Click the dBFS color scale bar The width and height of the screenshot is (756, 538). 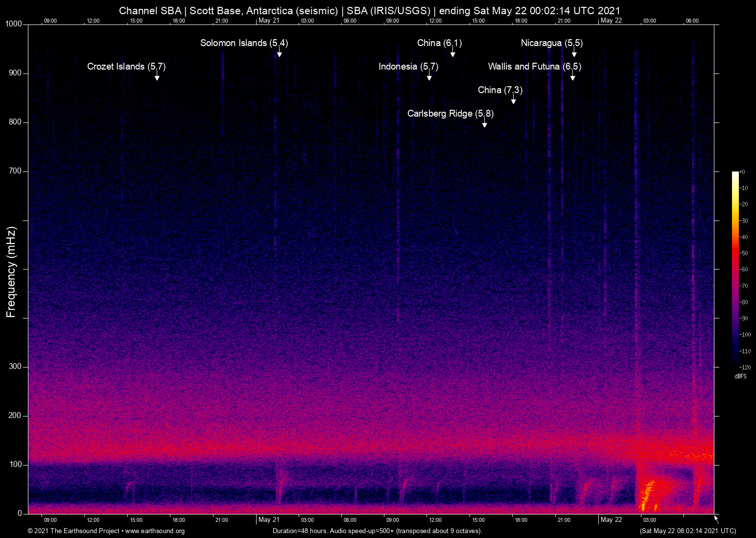(735, 269)
